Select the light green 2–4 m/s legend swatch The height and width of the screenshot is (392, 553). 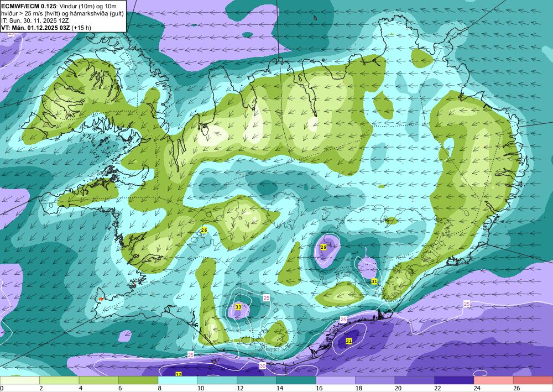59,380
